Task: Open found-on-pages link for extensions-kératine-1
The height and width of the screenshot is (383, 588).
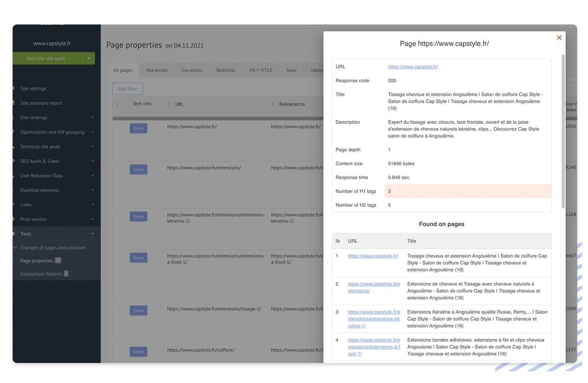Action: click(x=374, y=319)
